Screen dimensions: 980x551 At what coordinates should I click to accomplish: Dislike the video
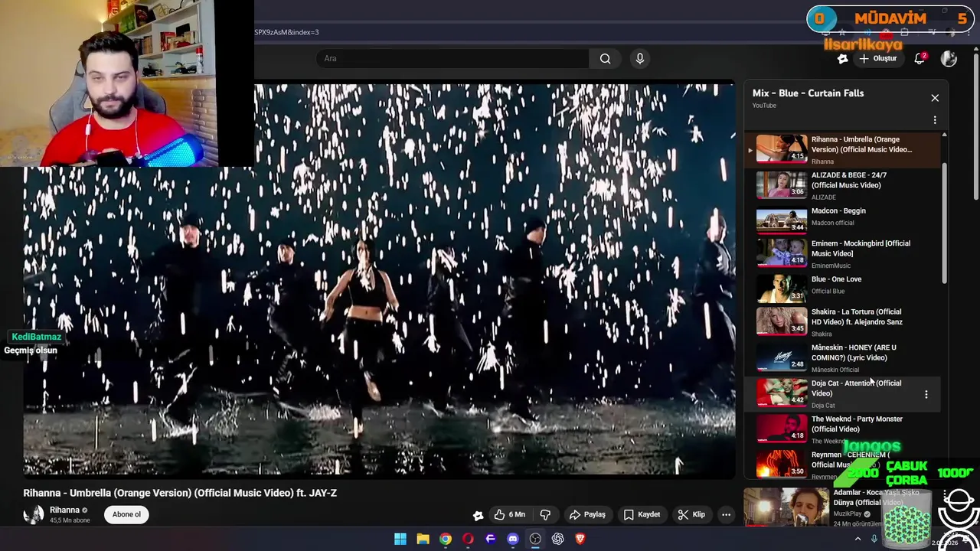point(546,514)
